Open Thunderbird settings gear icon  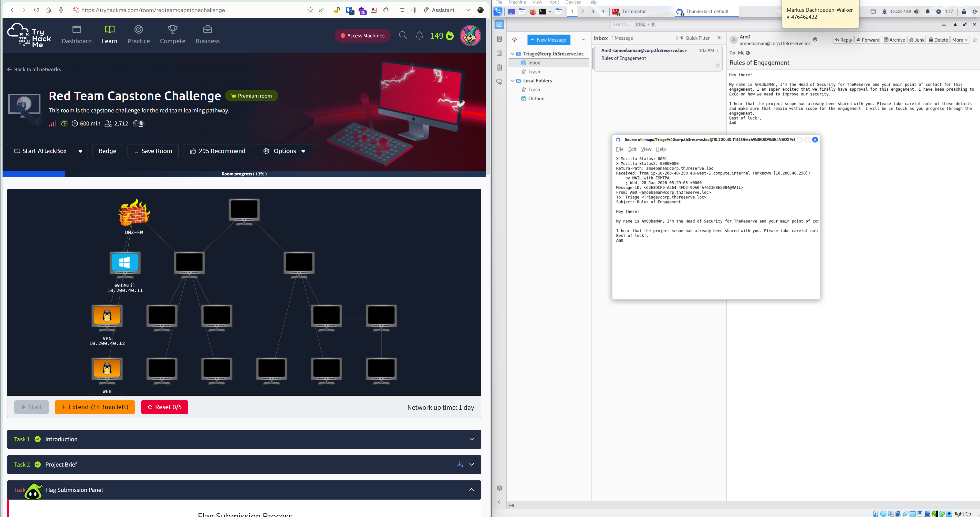499,488
